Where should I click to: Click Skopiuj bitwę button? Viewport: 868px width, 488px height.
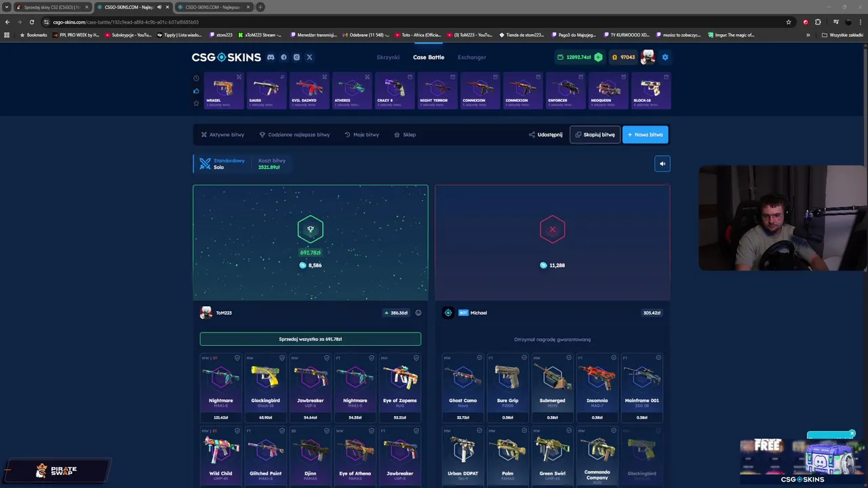click(595, 135)
